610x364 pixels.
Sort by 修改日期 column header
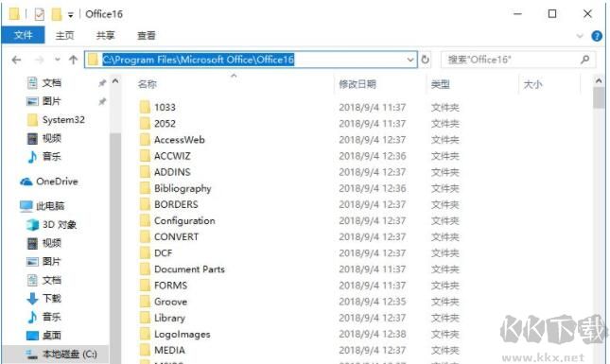tap(357, 84)
